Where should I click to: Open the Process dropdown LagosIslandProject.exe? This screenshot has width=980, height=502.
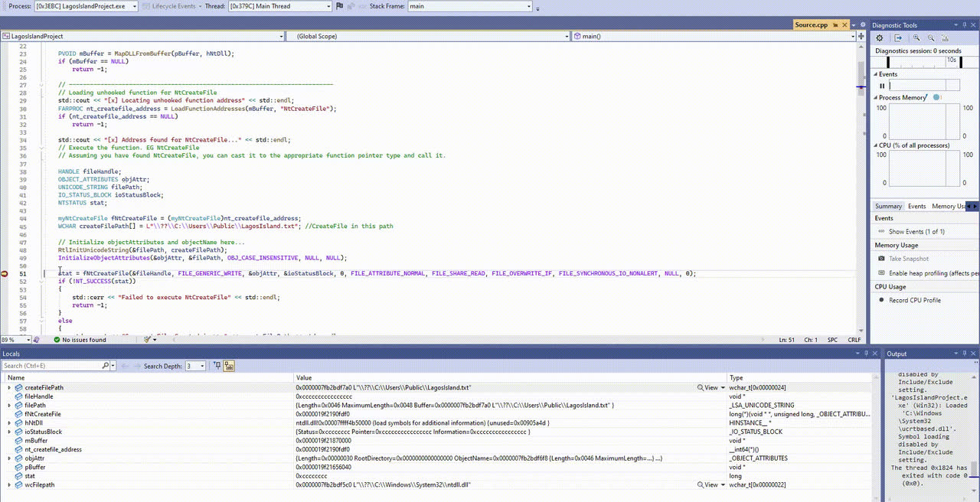(87, 6)
